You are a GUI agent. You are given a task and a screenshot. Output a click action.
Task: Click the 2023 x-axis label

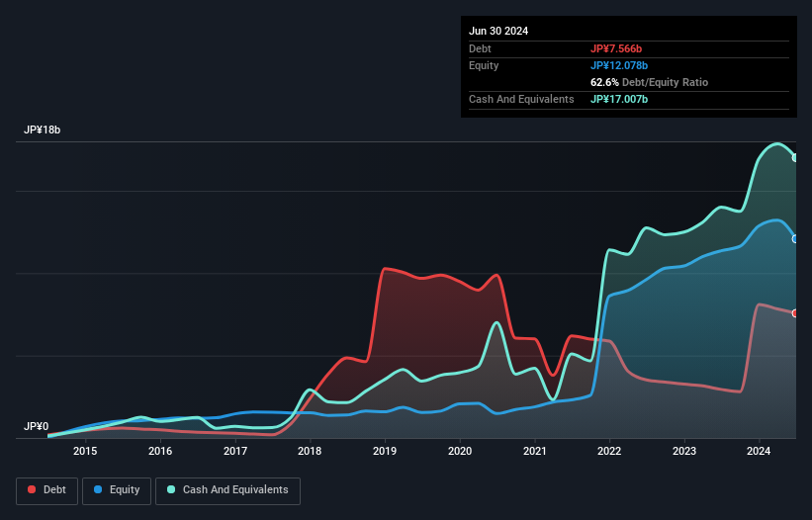(x=684, y=451)
